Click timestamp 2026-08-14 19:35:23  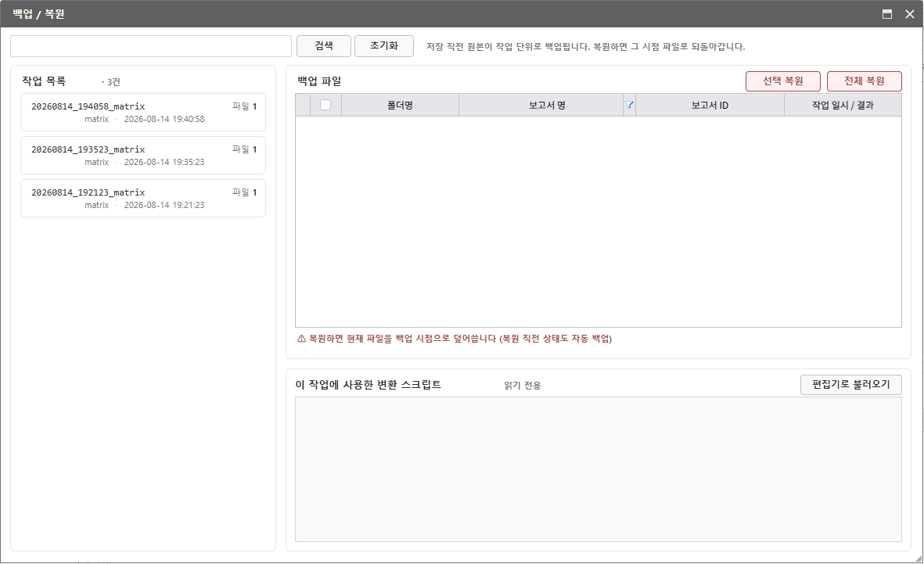(164, 162)
